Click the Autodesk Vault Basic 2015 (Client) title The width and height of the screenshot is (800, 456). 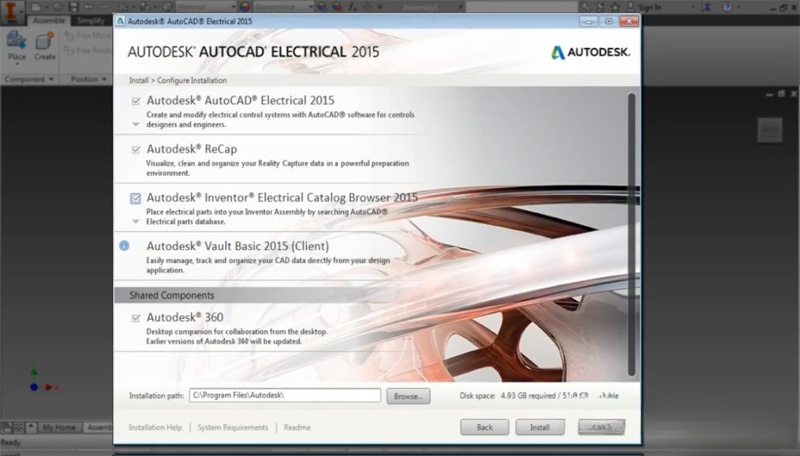238,246
